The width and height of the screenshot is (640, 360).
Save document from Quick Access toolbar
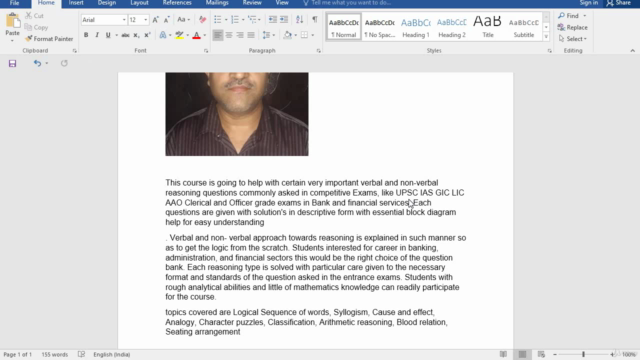pyautogui.click(x=12, y=63)
